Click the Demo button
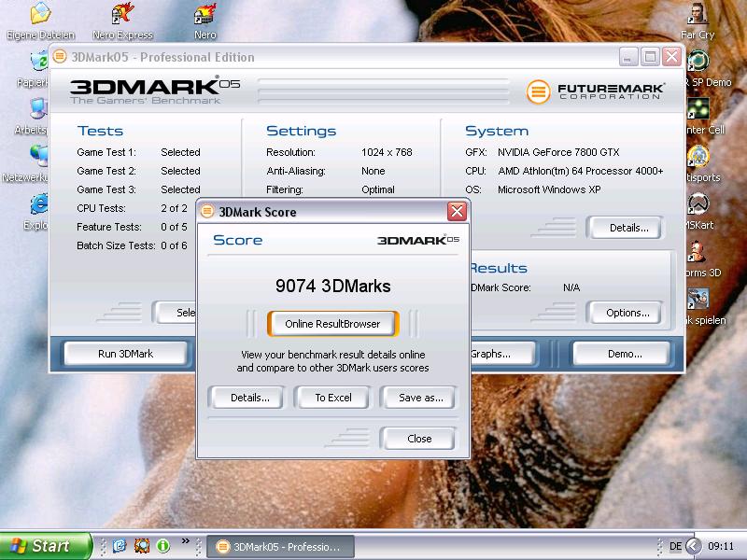The image size is (747, 560). [624, 354]
